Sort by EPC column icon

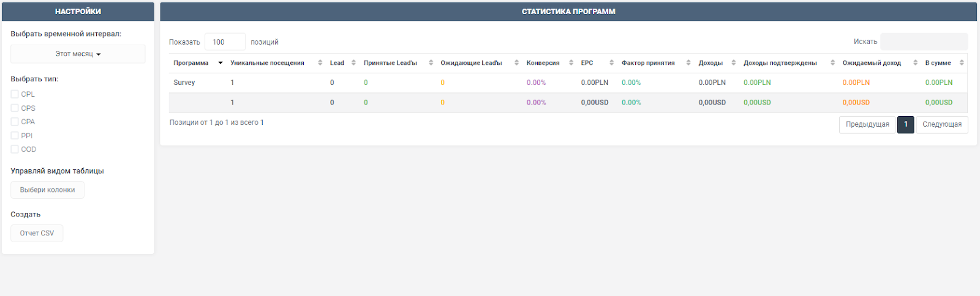pyautogui.click(x=611, y=63)
